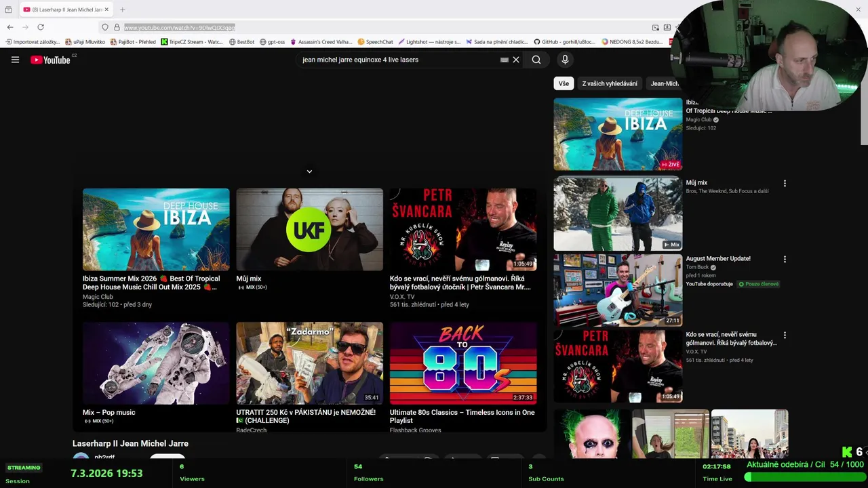Screen dimensions: 868x488
Task: Open the Tom Buck channel name
Action: 697,267
